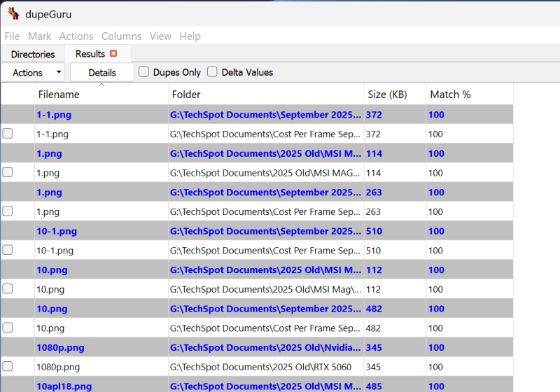The width and height of the screenshot is (560, 392).
Task: Open the Mark menu
Action: [x=39, y=36]
